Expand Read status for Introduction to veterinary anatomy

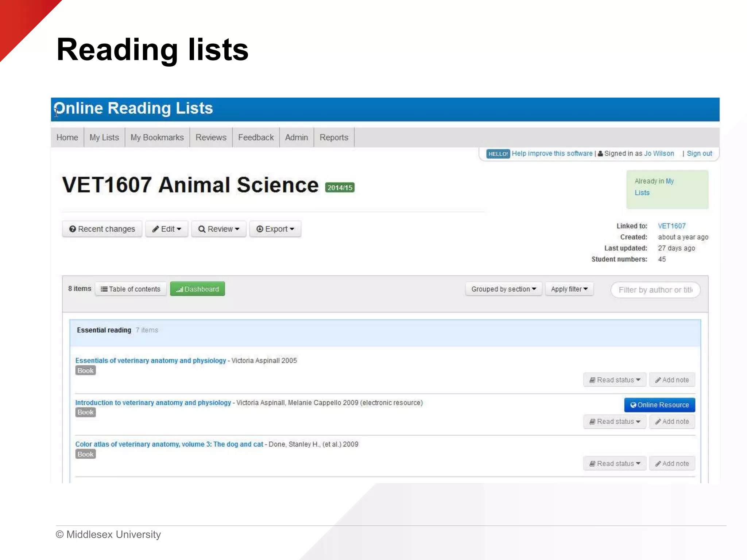point(615,421)
